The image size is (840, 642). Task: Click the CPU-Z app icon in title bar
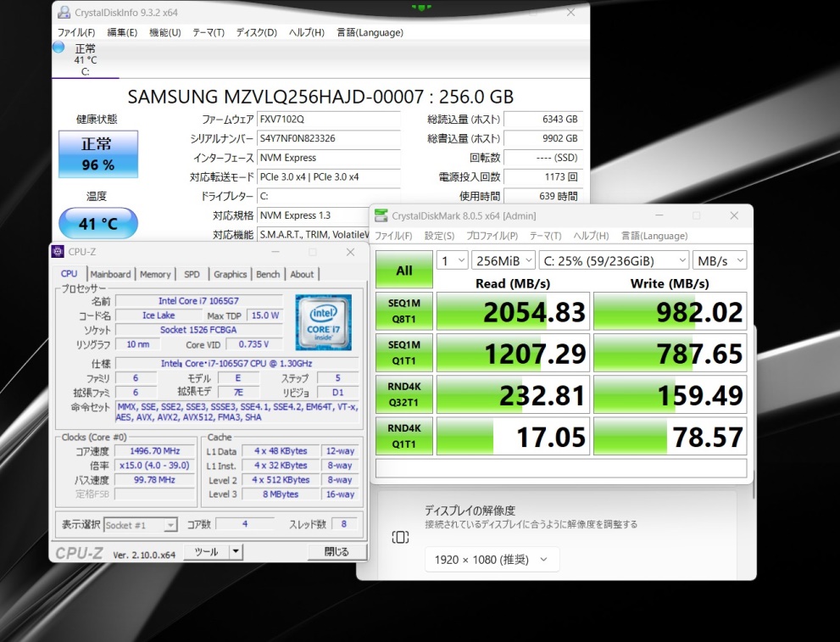click(x=58, y=251)
